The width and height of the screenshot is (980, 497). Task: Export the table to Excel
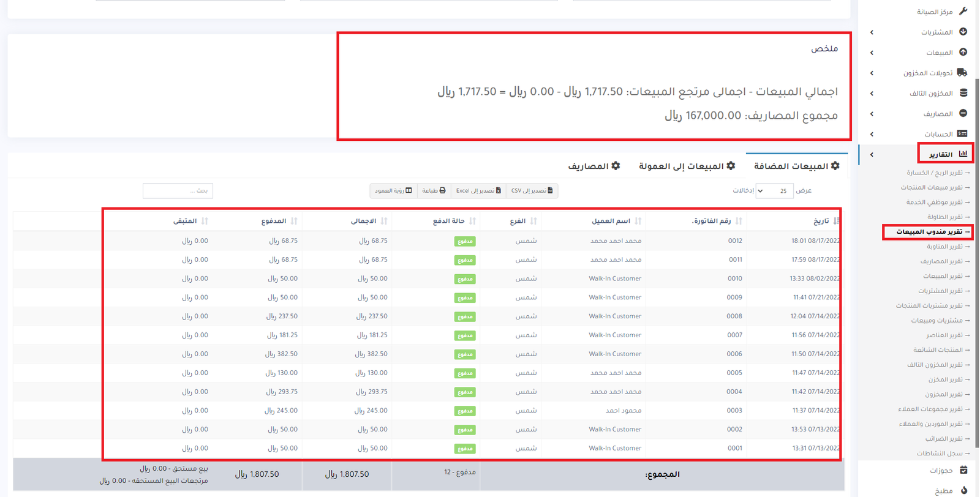pos(478,191)
